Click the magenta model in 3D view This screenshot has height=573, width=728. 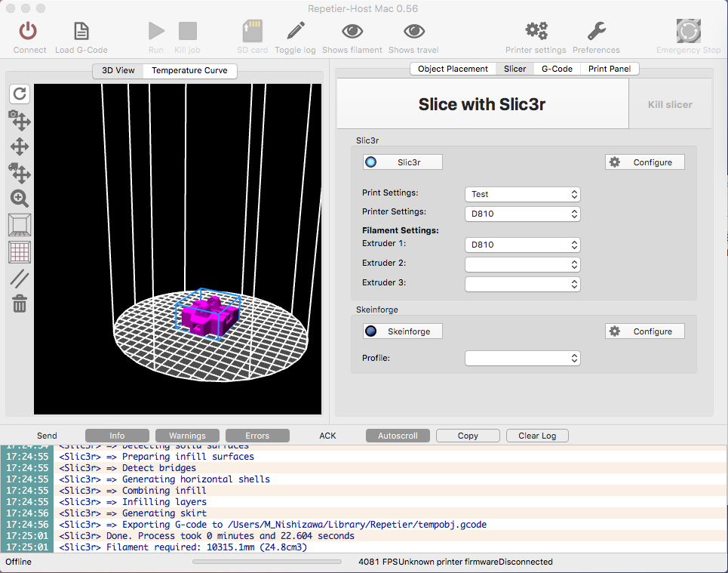coord(210,316)
